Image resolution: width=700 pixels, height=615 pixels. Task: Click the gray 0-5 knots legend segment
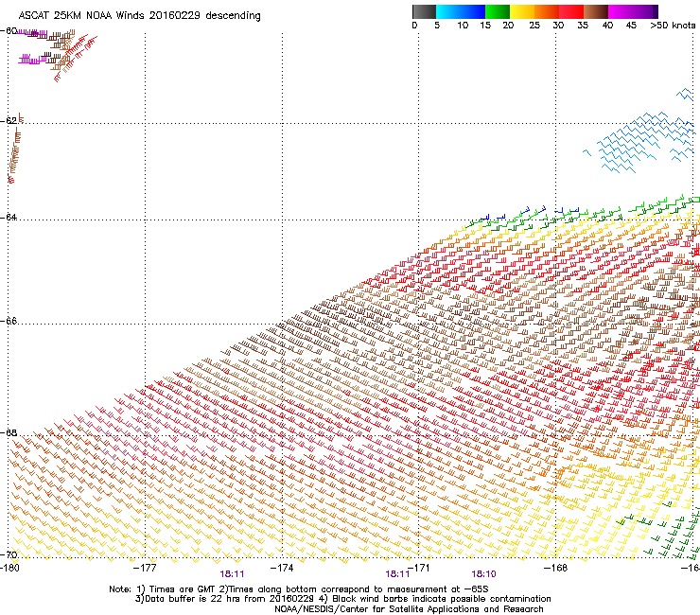(424, 11)
